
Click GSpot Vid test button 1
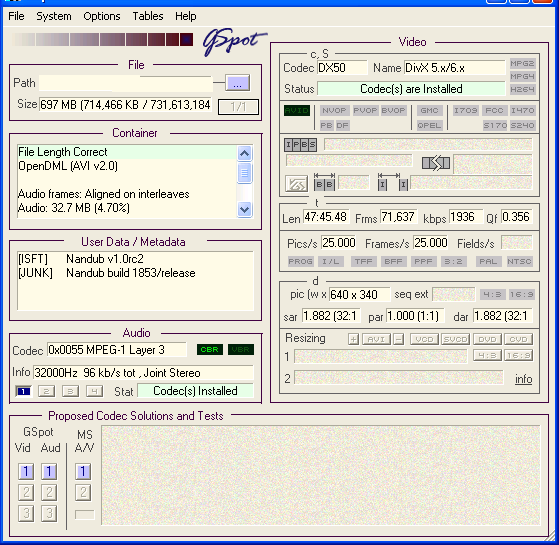(x=26, y=472)
